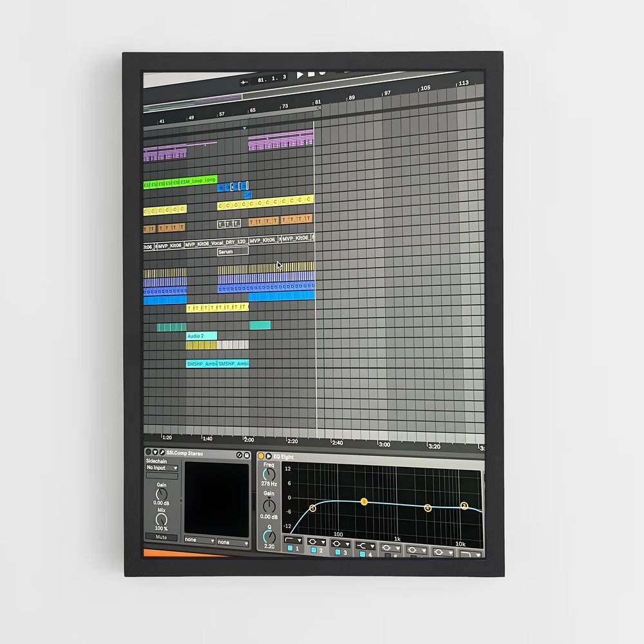Click bar 49 on the beat ruler
The image size is (644, 644).
click(191, 117)
